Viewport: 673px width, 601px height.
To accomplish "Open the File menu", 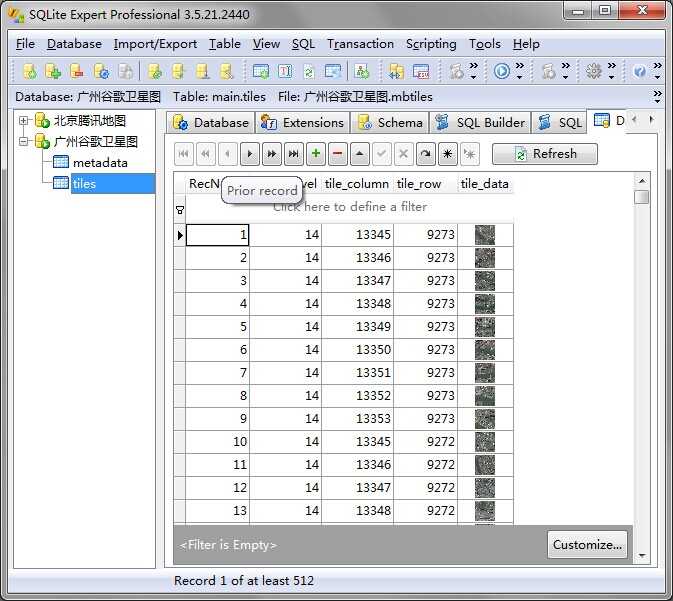I will (25, 44).
